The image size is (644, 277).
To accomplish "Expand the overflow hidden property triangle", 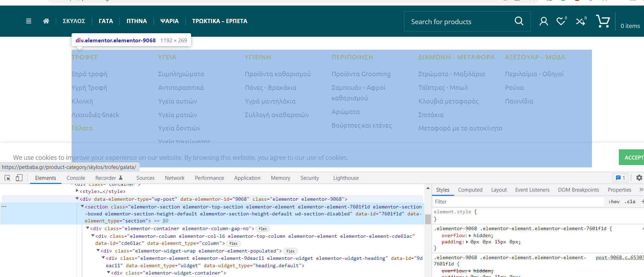I will tap(470, 235).
